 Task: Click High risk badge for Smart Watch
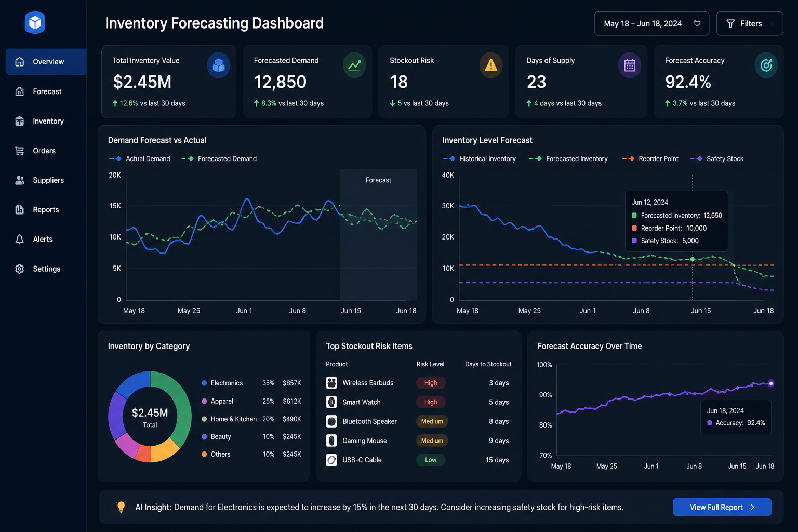coord(431,402)
